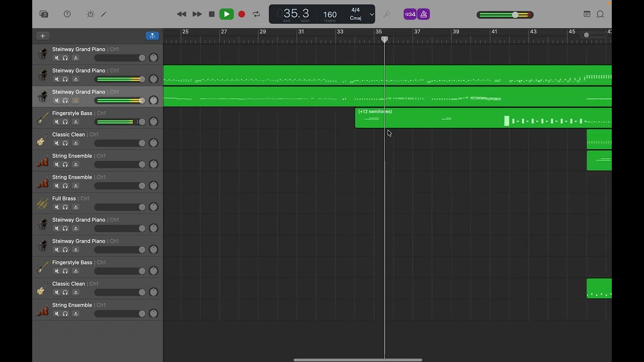Select the Full Brass track icon
The width and height of the screenshot is (644, 362).
43,203
